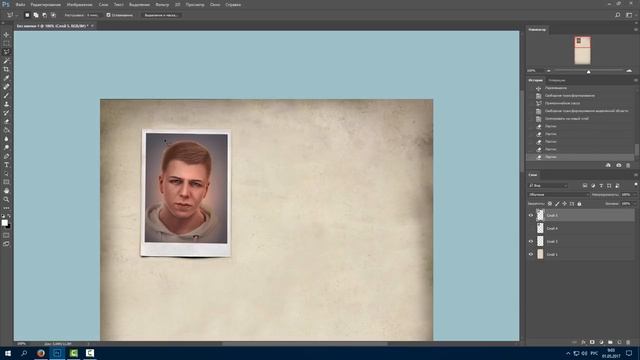Create new snapshot in History panel
Viewport: 640px width, 360px height.
[618, 165]
